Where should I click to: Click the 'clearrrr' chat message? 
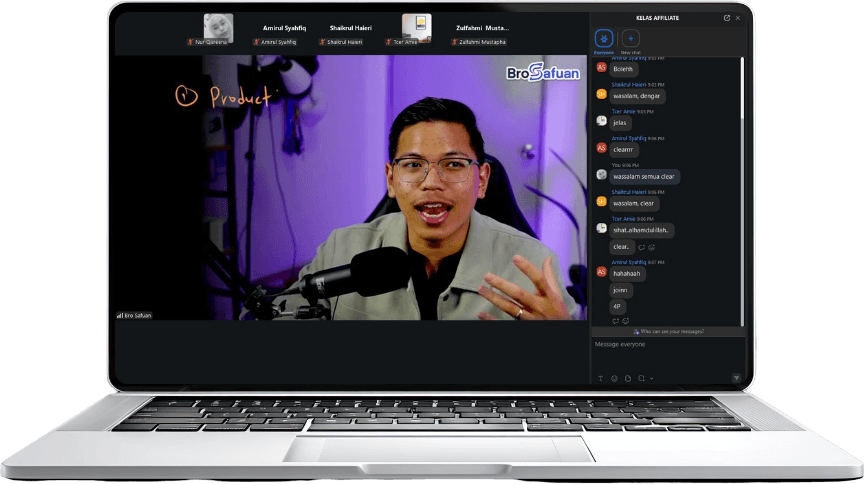(x=623, y=149)
